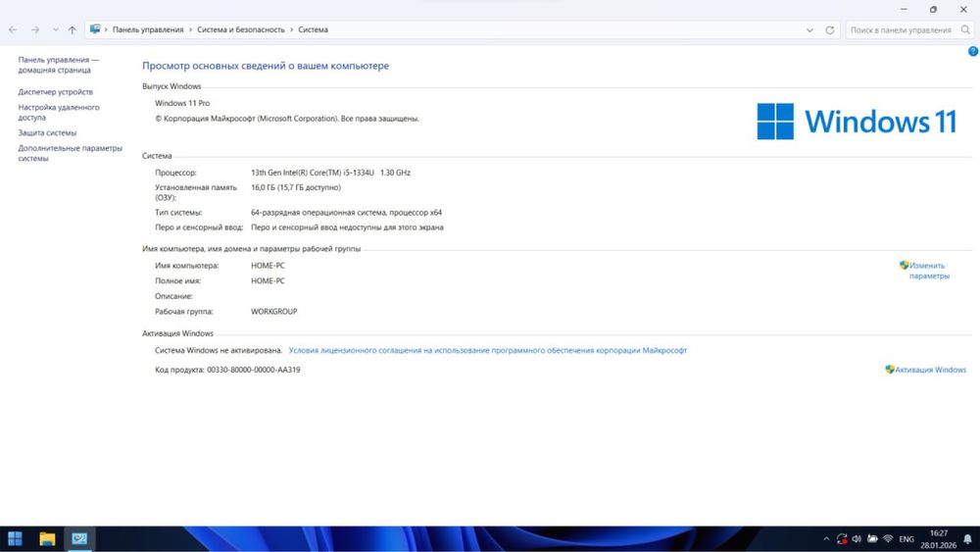Switch input language via ENG indicator

pos(906,539)
